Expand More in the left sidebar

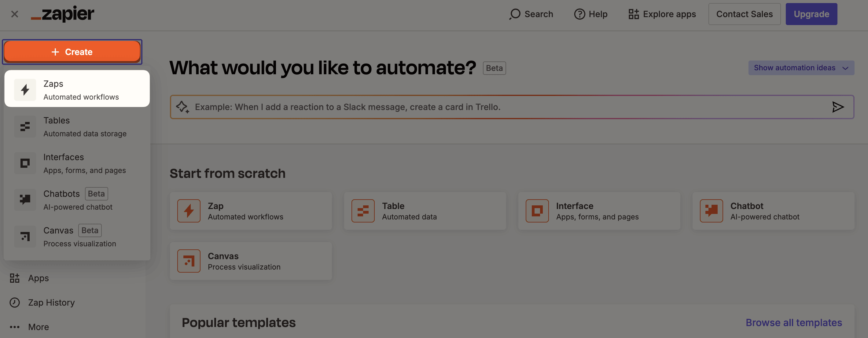39,327
